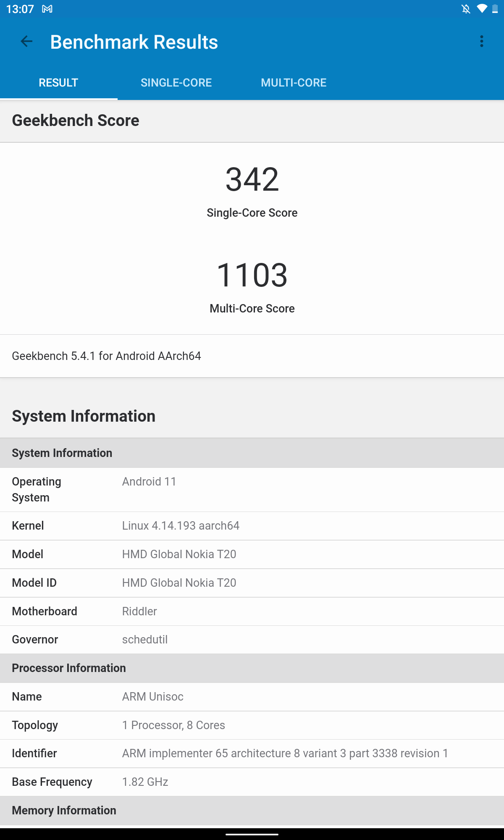Tap the schedutil governor value
504x840 pixels.
point(145,640)
